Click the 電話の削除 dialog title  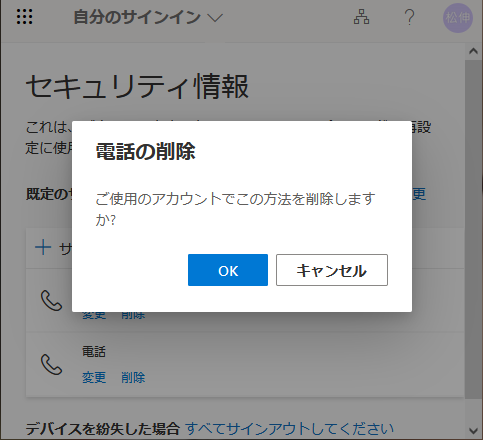pos(146,152)
